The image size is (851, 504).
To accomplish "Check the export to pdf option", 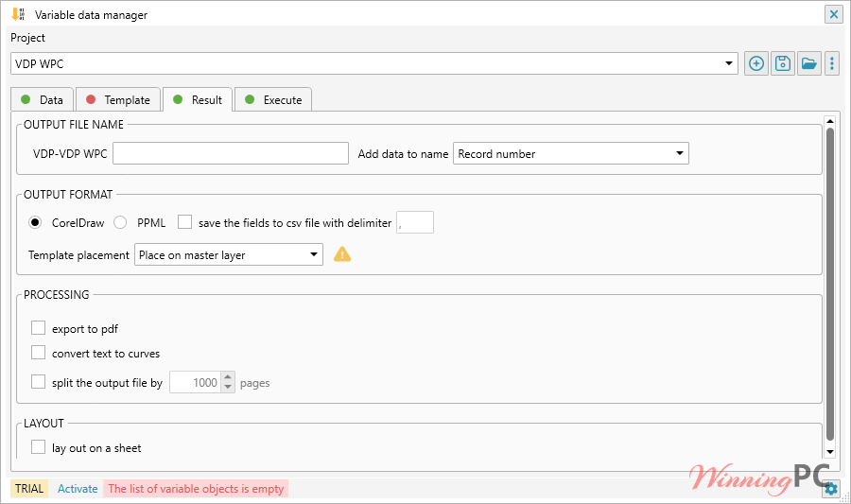I will coord(38,328).
